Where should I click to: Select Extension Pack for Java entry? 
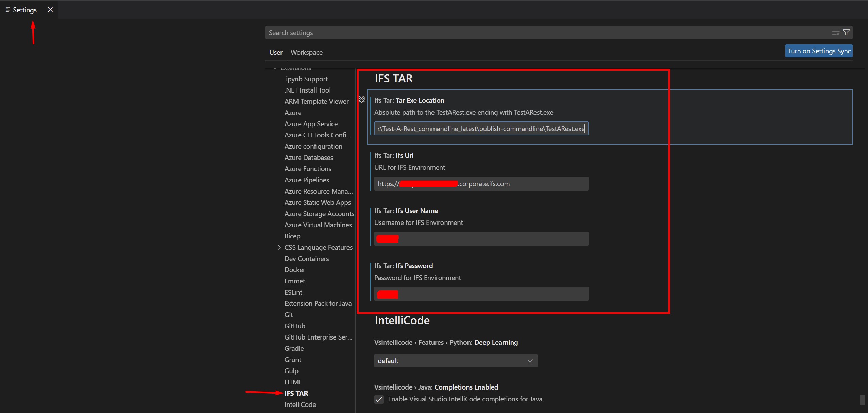318,303
